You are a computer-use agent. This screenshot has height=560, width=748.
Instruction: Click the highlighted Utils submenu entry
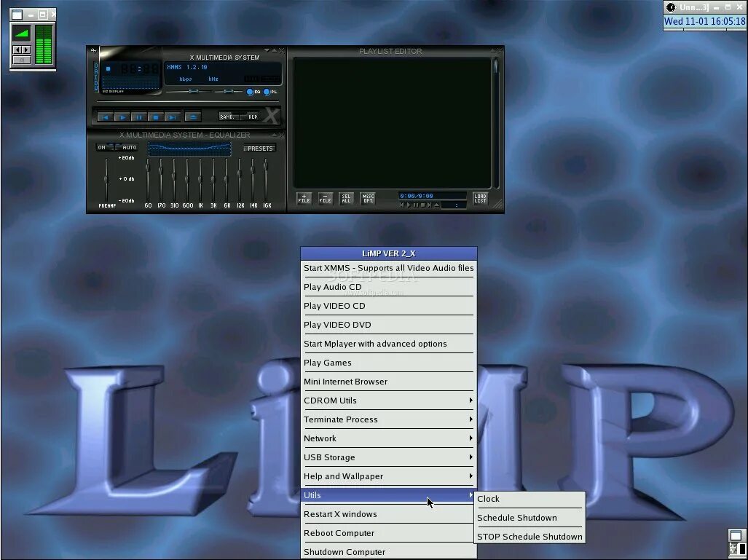point(389,496)
